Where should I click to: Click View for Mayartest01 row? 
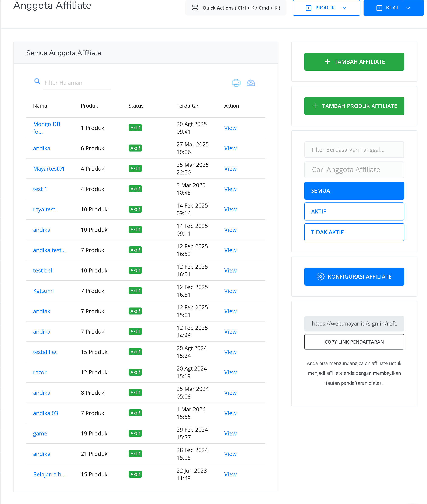click(230, 169)
